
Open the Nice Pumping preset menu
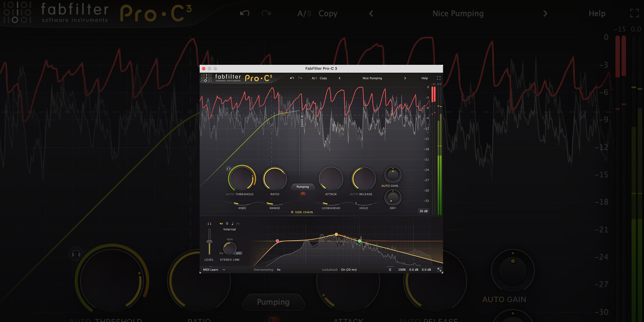(372, 78)
